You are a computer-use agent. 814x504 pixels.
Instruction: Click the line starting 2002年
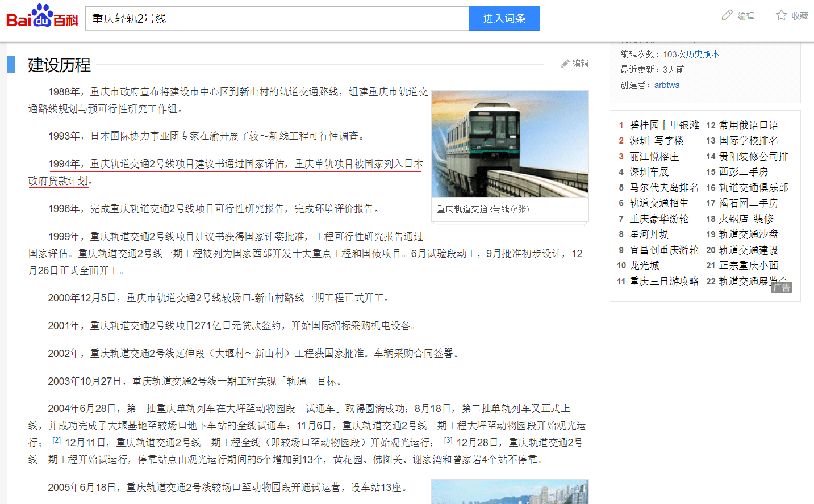point(253,353)
